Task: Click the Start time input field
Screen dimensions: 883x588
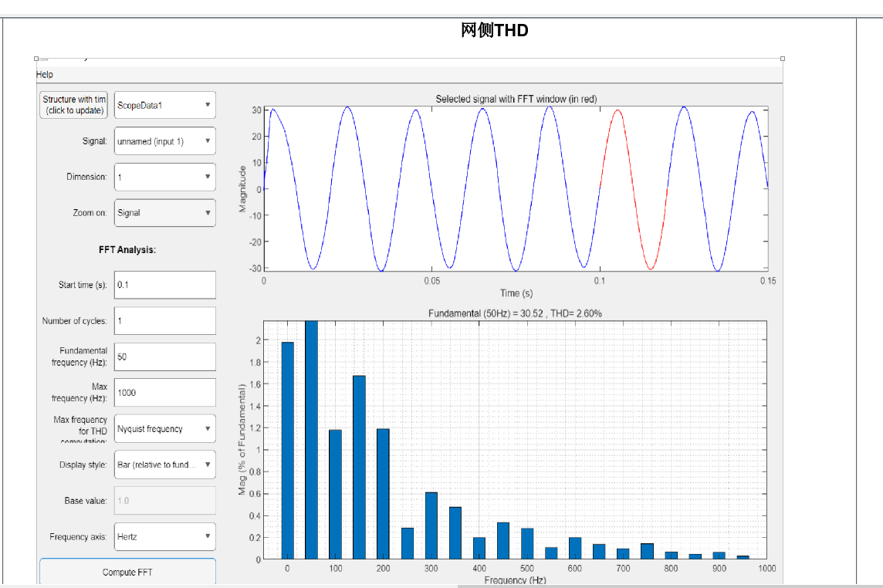Action: pyautogui.click(x=164, y=285)
